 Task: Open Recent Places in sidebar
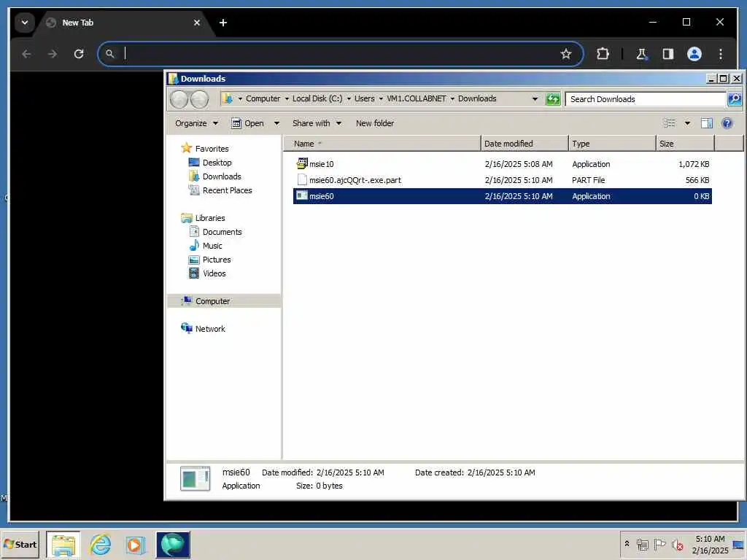(x=220, y=190)
